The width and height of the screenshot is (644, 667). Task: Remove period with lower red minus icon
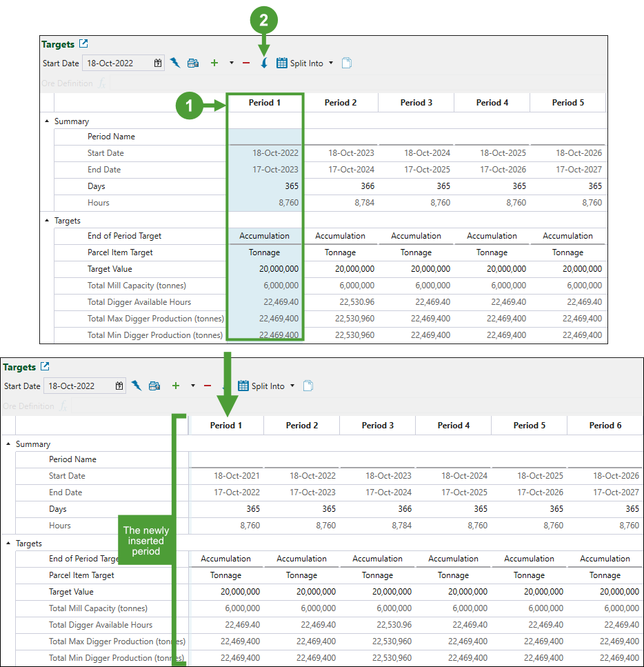pyautogui.click(x=207, y=386)
